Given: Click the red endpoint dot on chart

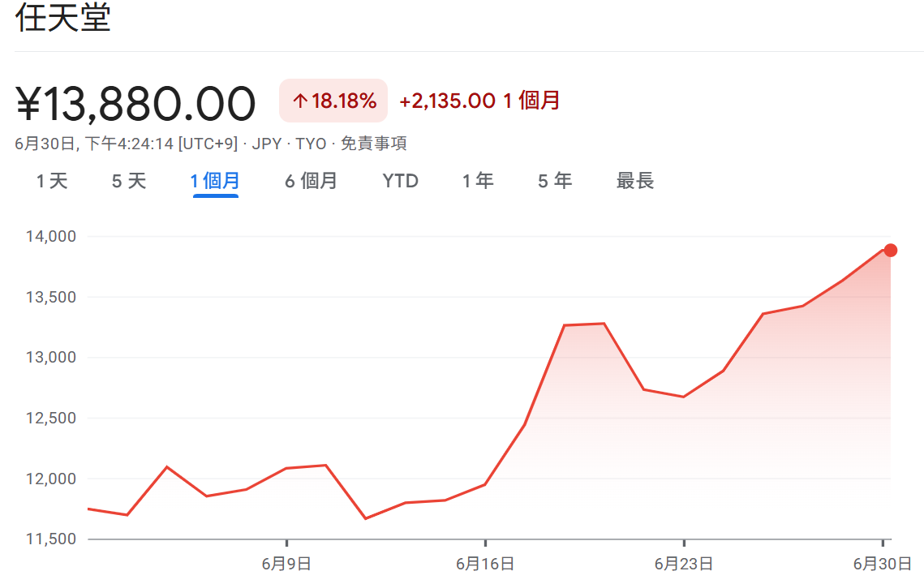Looking at the screenshot, I should tap(890, 250).
